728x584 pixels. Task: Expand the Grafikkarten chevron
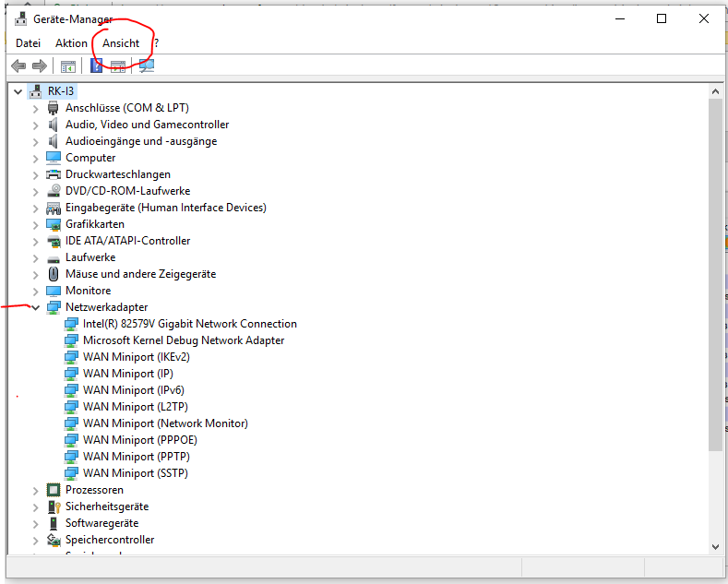click(x=36, y=226)
